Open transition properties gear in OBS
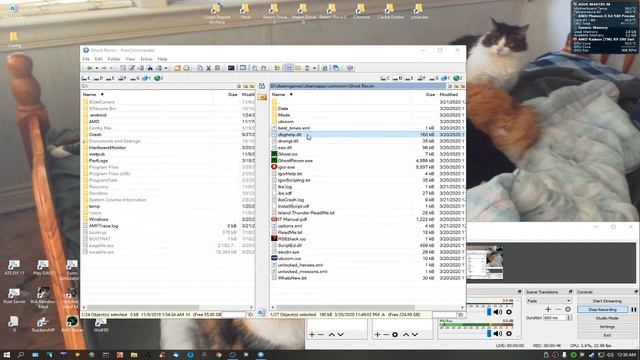The height and width of the screenshot is (360, 640). tap(568, 309)
